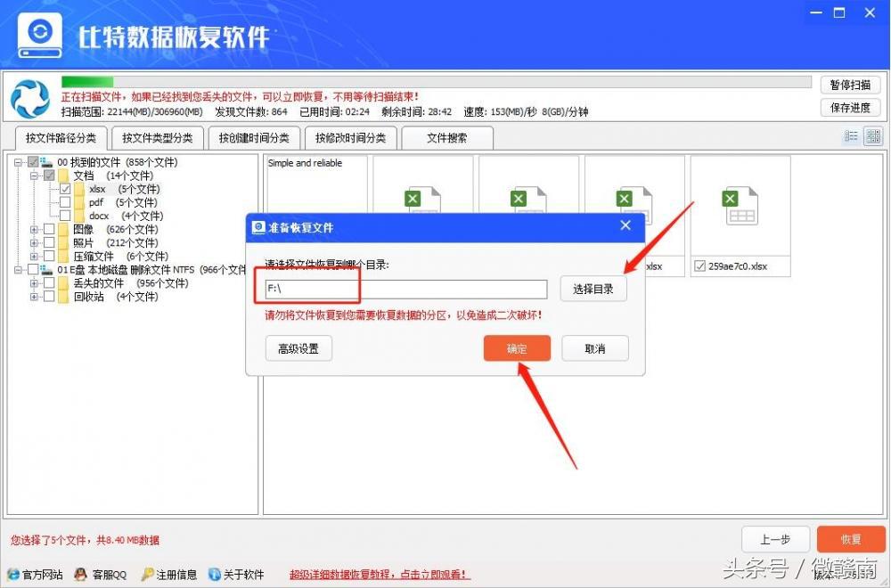Click folder icon next to docx
Screen dimensions: 891x588
[x=79, y=216]
